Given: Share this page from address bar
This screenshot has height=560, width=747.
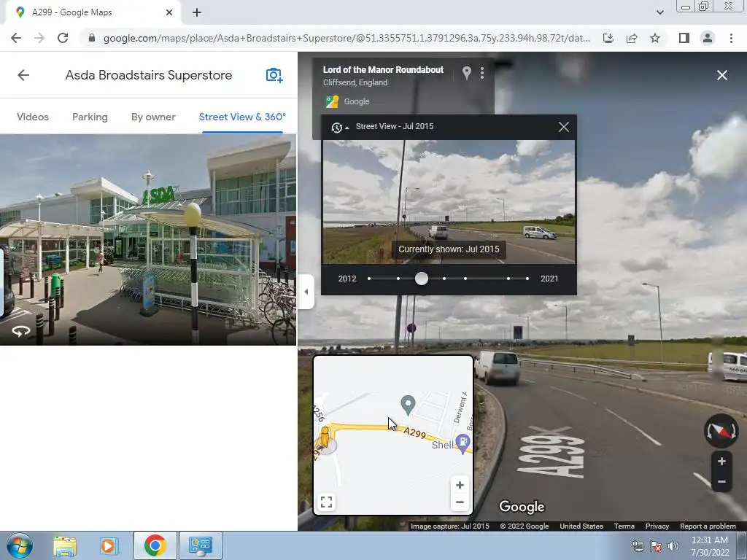Looking at the screenshot, I should pyautogui.click(x=632, y=38).
